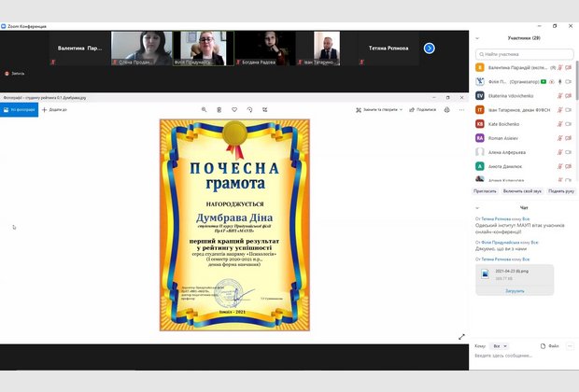The width and height of the screenshot is (579, 392).
Task: Click 'Додати до' in Photos toolbar
Action: [x=55, y=109]
